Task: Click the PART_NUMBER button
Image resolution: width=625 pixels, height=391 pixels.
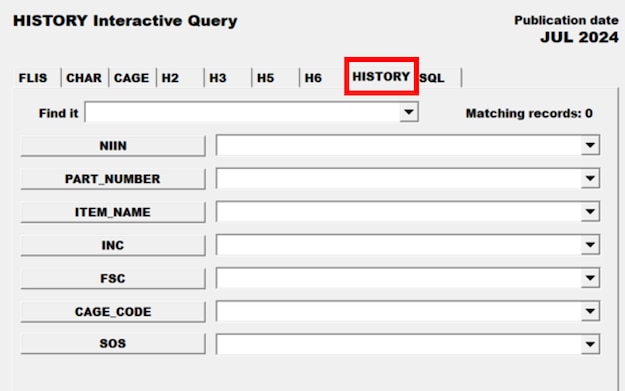Action: (x=113, y=179)
